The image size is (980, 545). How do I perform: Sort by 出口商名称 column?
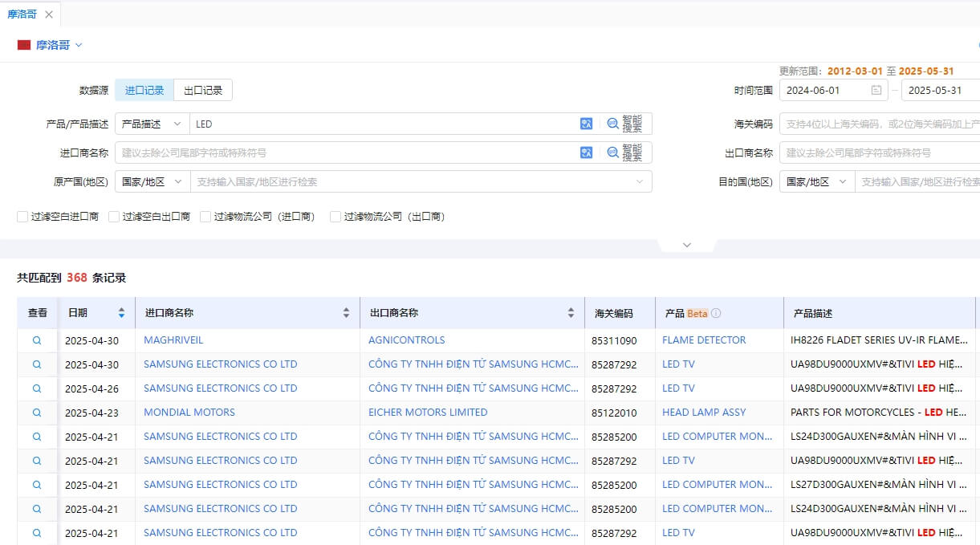tap(571, 313)
